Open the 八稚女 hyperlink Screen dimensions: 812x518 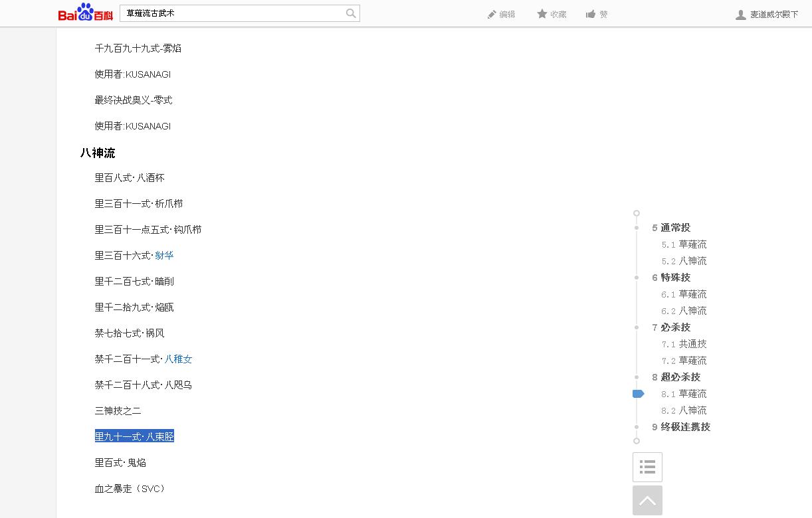(x=178, y=359)
